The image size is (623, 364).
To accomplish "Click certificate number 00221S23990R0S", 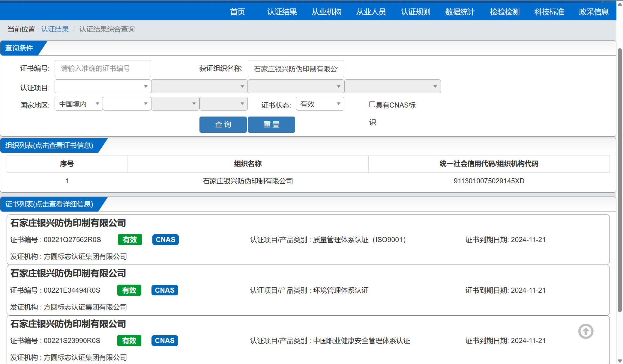I will [x=72, y=341].
